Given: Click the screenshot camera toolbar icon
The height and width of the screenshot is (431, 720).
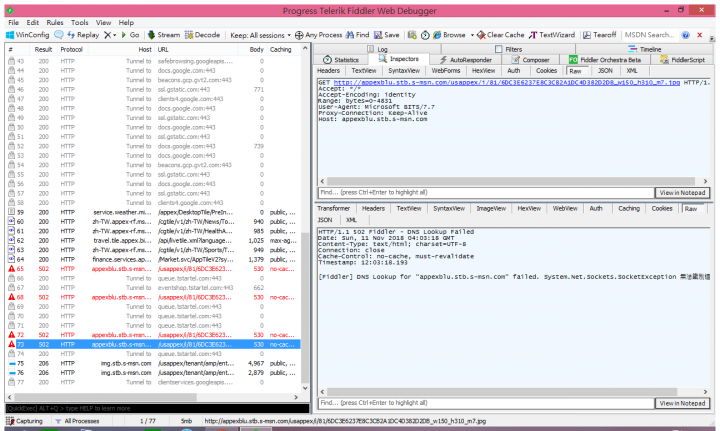Looking at the screenshot, I should [x=412, y=35].
